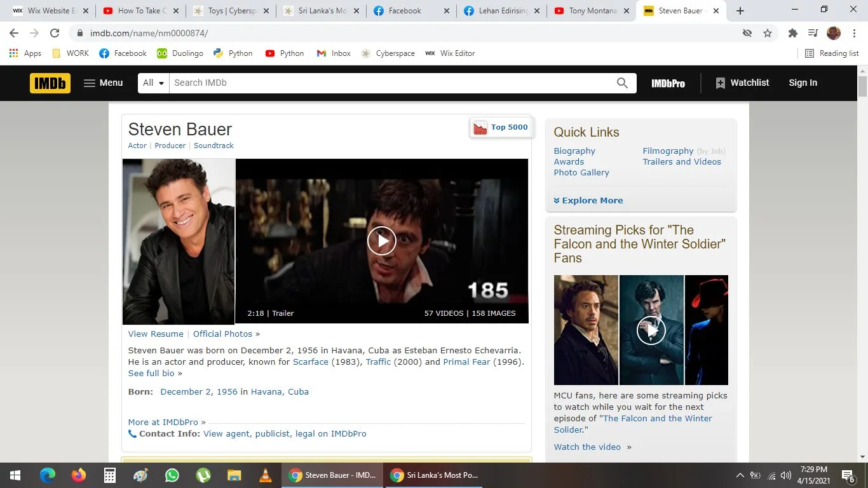
Task: Launch Firefox from taskbar
Action: point(79,475)
